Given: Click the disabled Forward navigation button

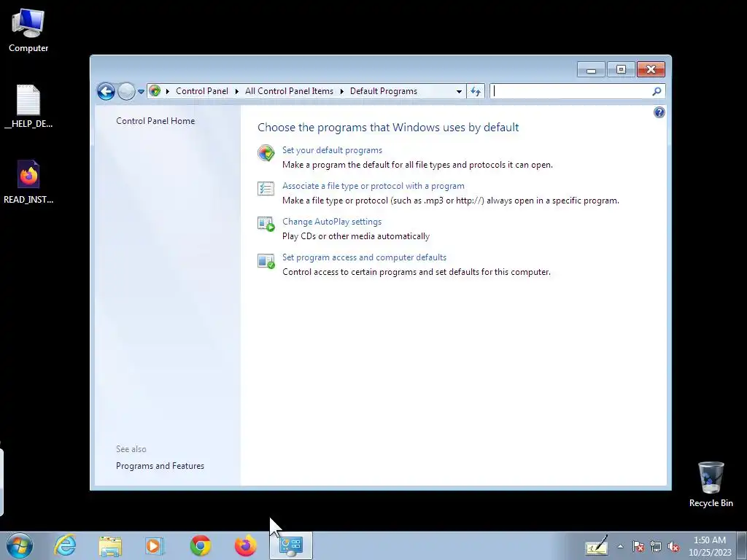Looking at the screenshot, I should 126,91.
